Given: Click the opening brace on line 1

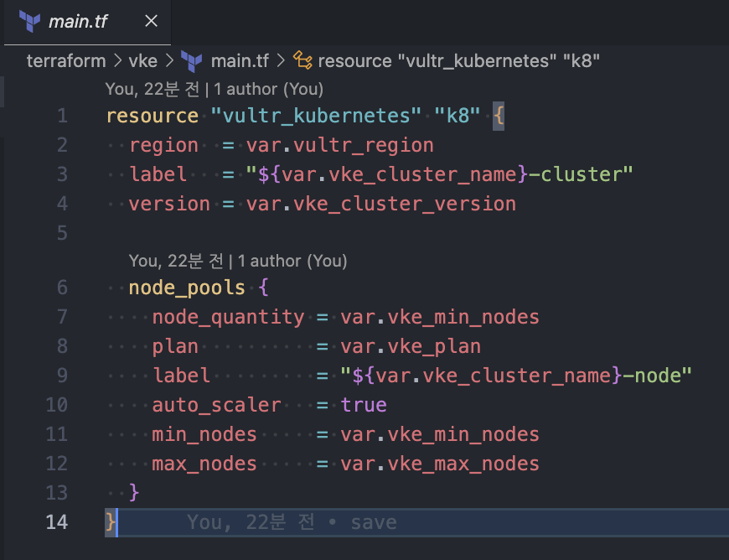Looking at the screenshot, I should (499, 116).
